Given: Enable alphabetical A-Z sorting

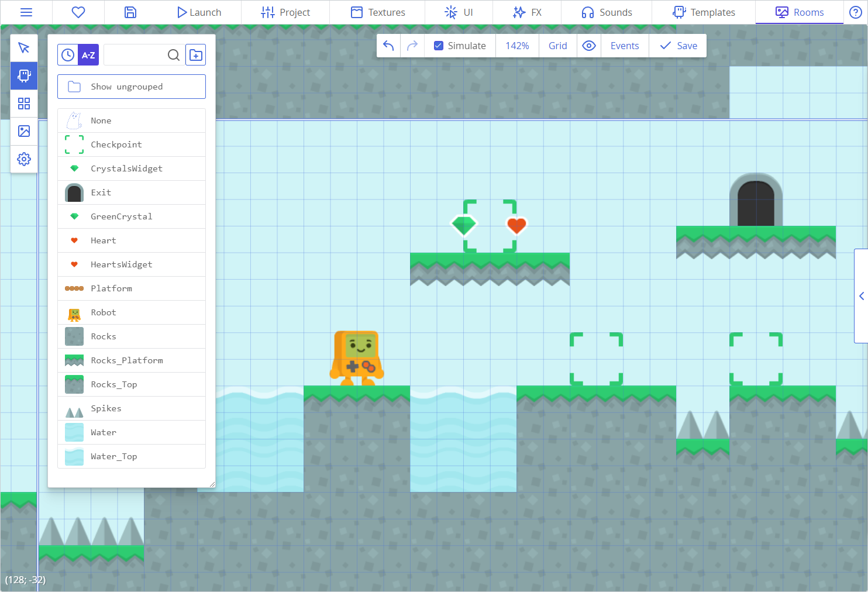Looking at the screenshot, I should 88,55.
